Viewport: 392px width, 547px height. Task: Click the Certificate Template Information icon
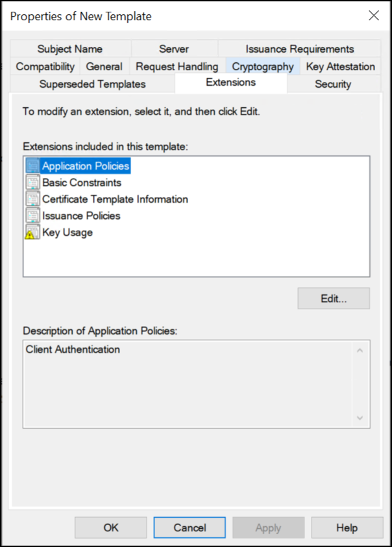pyautogui.click(x=32, y=199)
